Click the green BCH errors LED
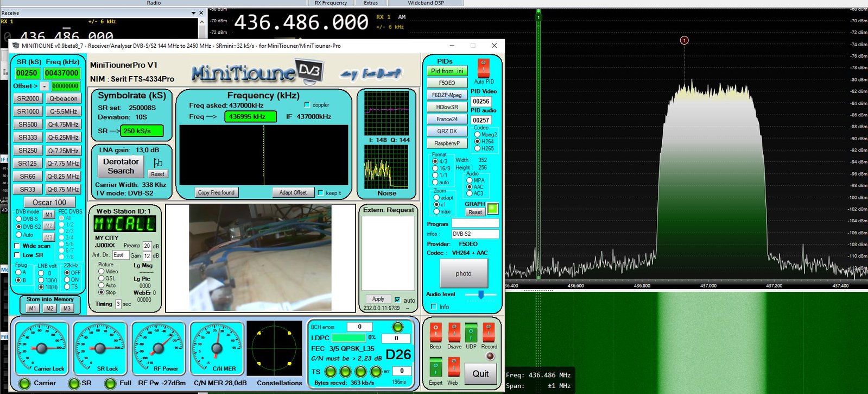The image size is (868, 394). pyautogui.click(x=398, y=327)
